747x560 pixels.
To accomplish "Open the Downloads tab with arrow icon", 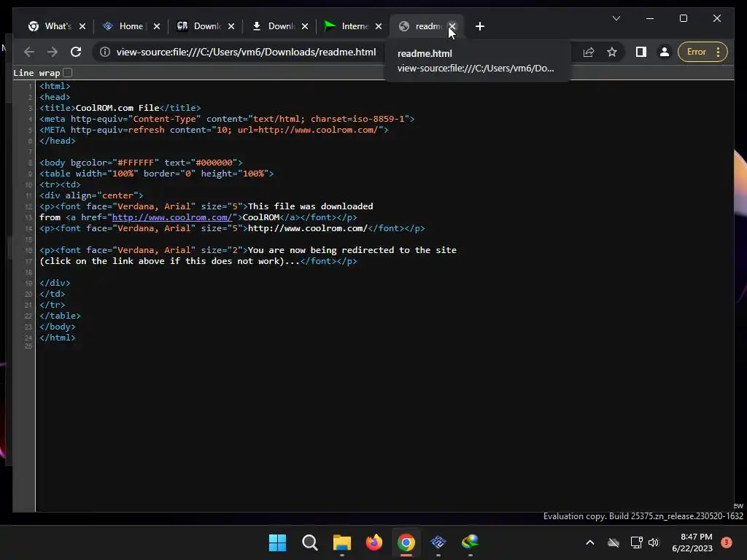I will (273, 26).
